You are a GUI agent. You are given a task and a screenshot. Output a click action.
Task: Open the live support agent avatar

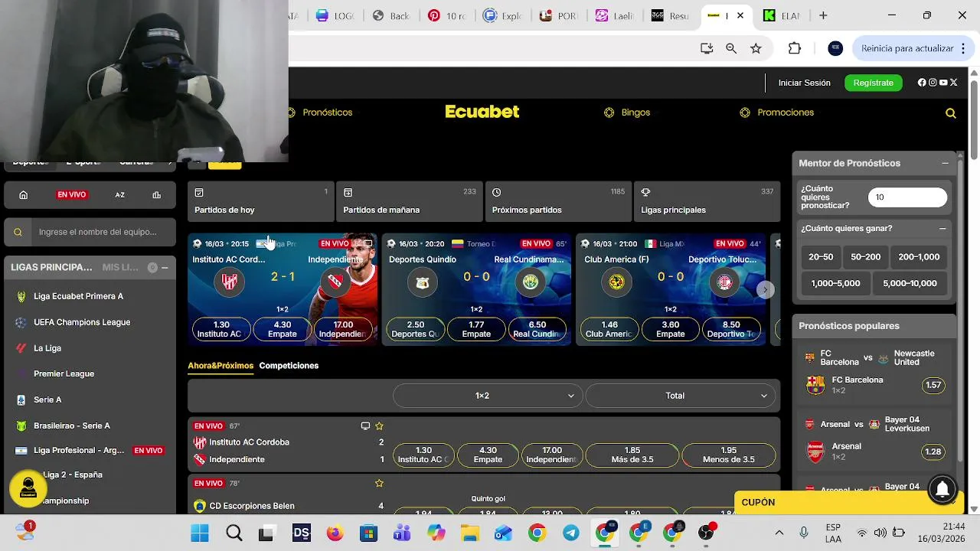(28, 487)
